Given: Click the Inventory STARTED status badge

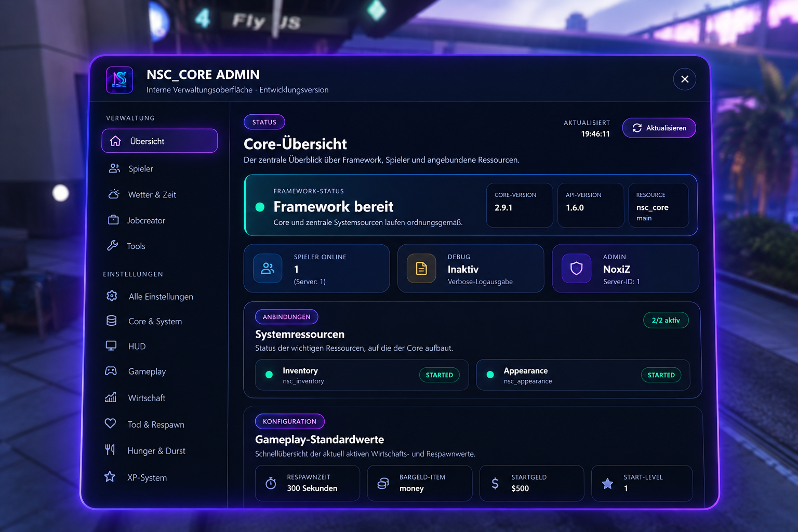Looking at the screenshot, I should (x=440, y=375).
